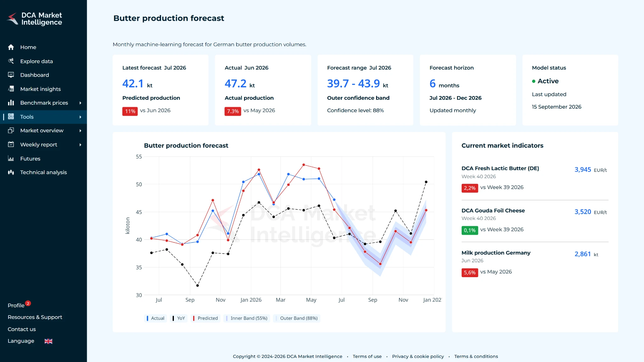This screenshot has height=362, width=644.
Task: Expand the Tools submenu arrow
Action: 80,117
